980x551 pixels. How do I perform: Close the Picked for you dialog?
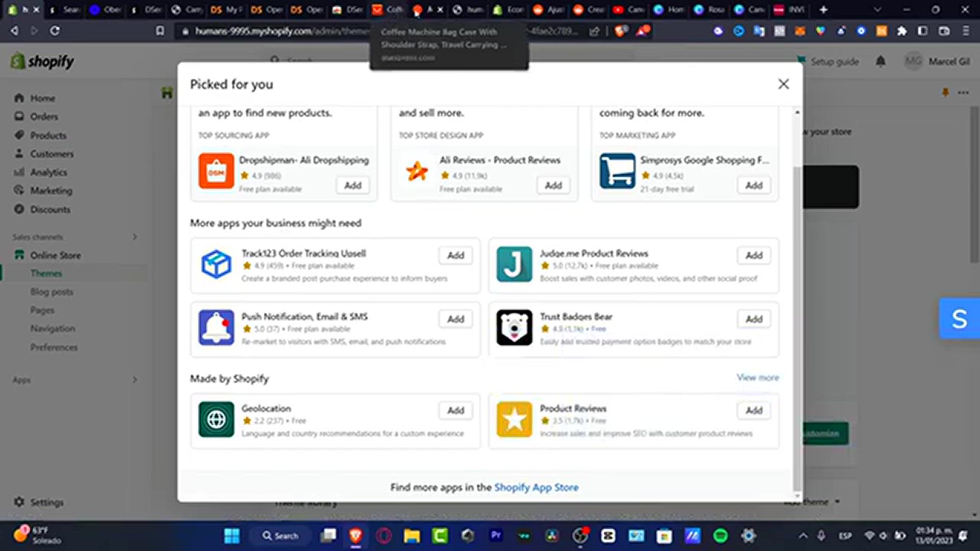coord(783,84)
